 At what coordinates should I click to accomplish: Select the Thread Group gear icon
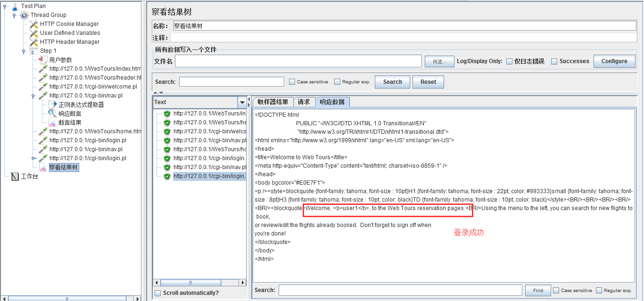[x=24, y=15]
